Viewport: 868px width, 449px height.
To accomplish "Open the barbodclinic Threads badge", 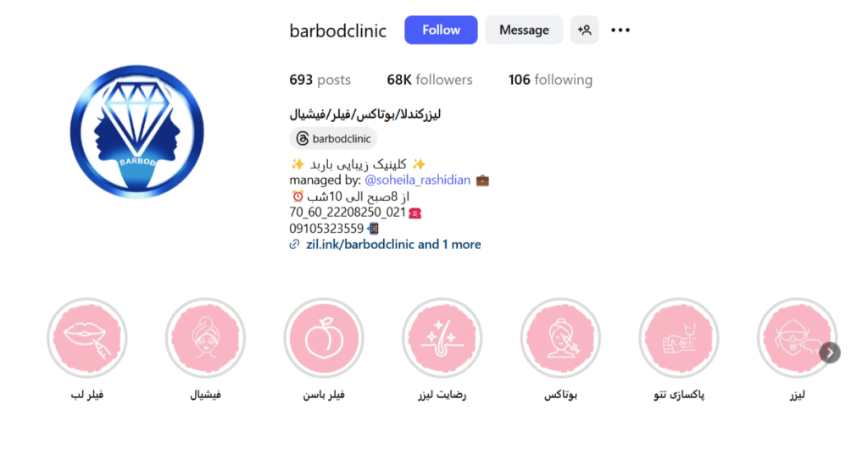I will [333, 139].
